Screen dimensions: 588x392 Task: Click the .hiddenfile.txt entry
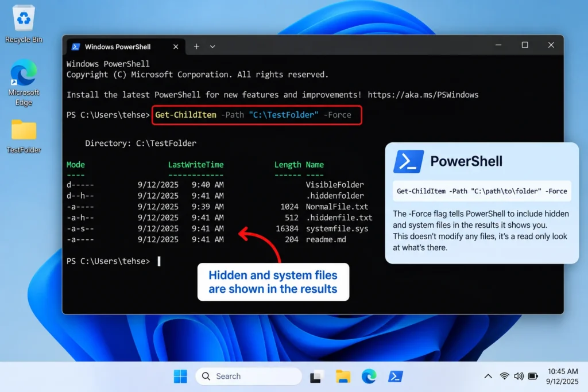point(339,218)
